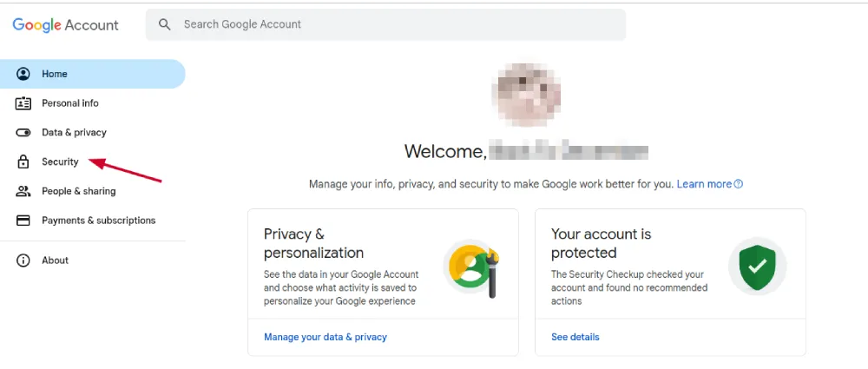Click the Learn more link

click(704, 184)
